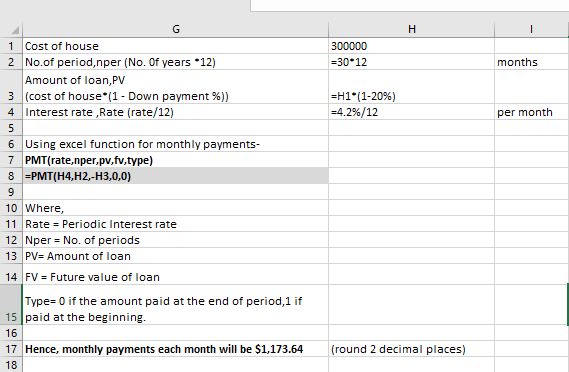Select the 'No.of period,nper' label cell
Screen dimensions: 569x372
click(x=176, y=62)
